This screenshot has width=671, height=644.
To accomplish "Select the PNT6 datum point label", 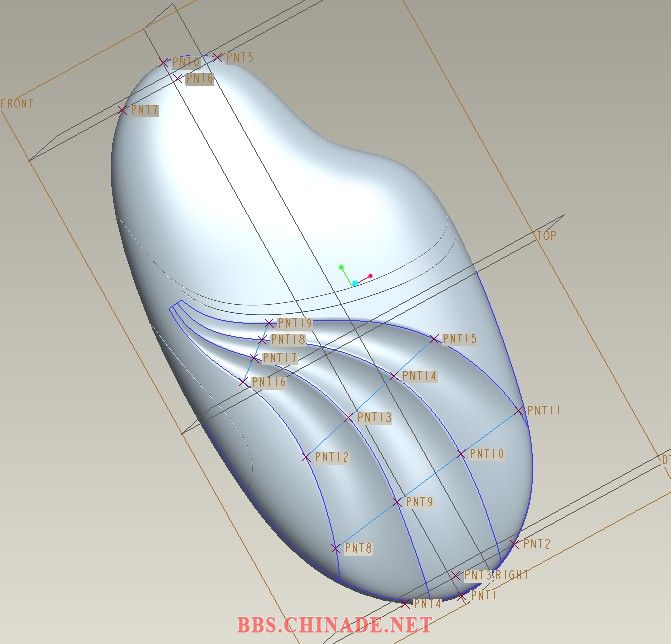I will click(x=199, y=79).
